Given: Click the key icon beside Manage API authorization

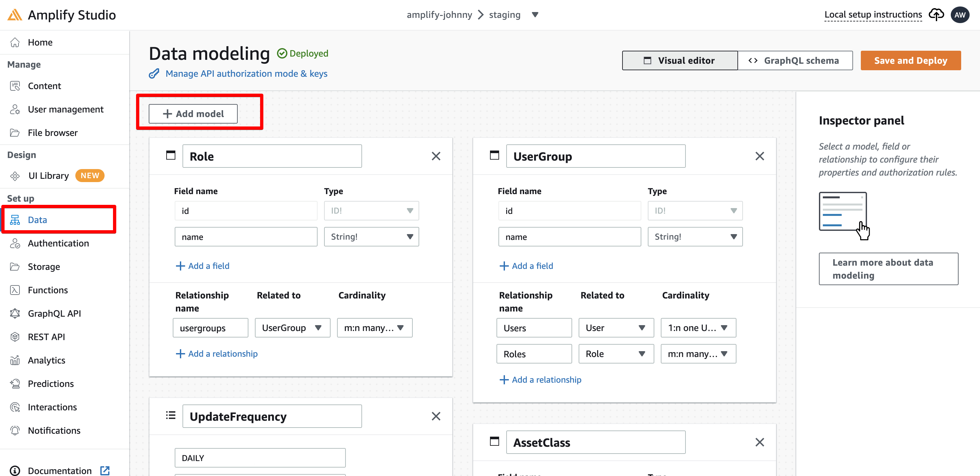Looking at the screenshot, I should 154,73.
